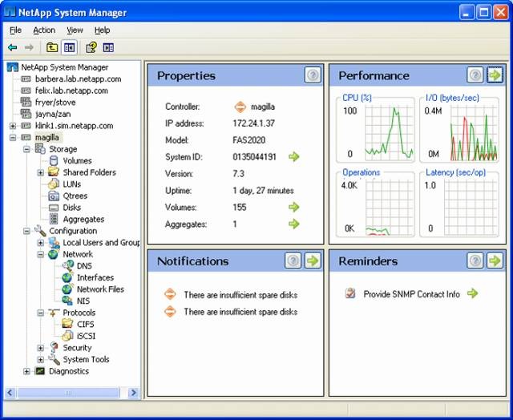Click the Forward arrow toolbar icon

(x=29, y=48)
